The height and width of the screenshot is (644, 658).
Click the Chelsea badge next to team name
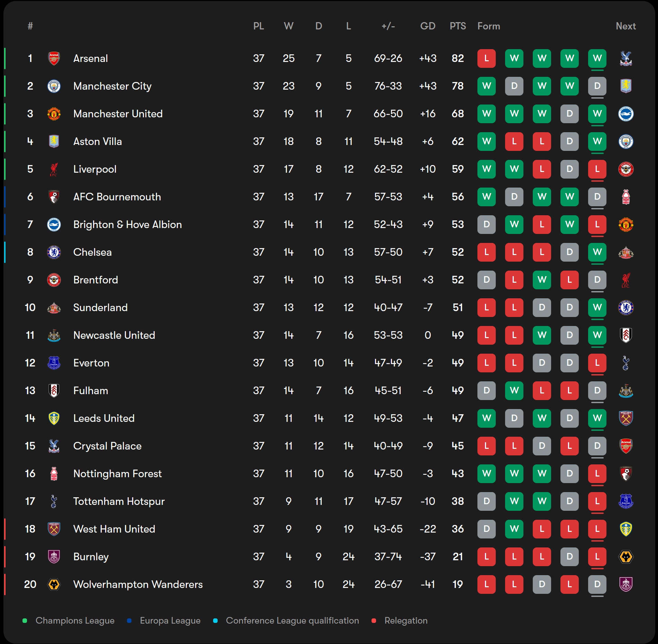pos(54,252)
